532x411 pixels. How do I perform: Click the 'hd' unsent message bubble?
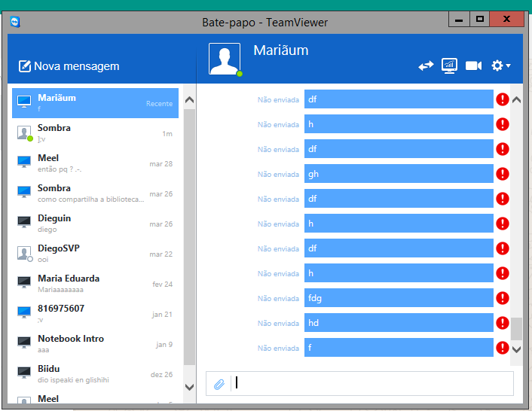(x=399, y=323)
